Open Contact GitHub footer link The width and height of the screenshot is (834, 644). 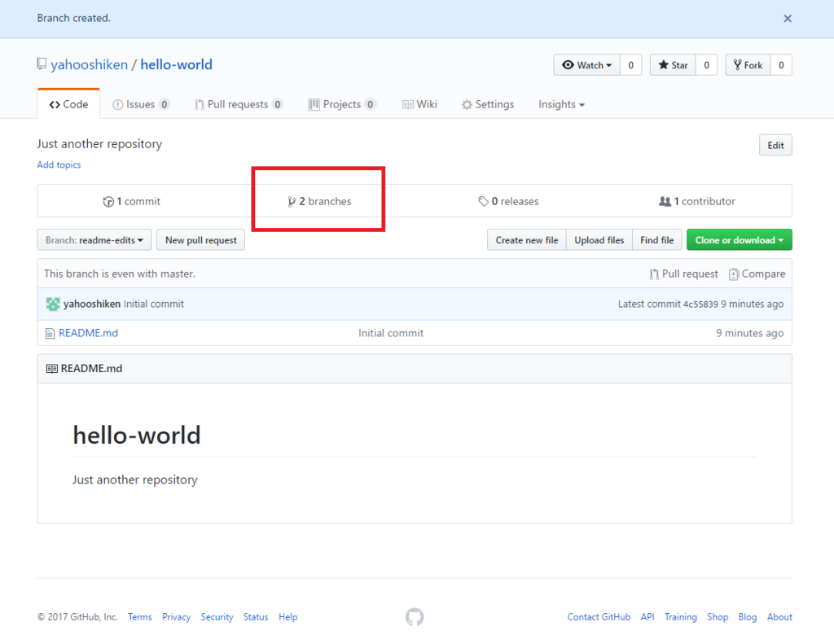[x=599, y=617]
